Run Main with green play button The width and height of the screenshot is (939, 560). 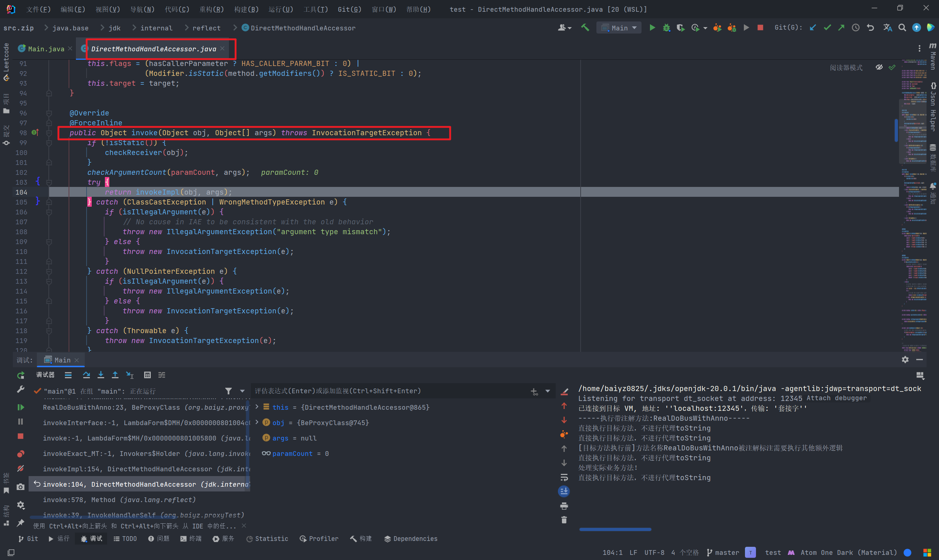click(652, 27)
